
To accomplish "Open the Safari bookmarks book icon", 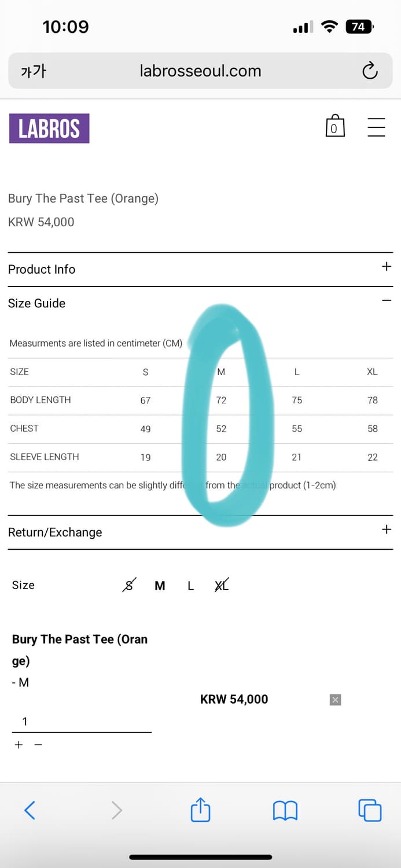I will point(285,810).
